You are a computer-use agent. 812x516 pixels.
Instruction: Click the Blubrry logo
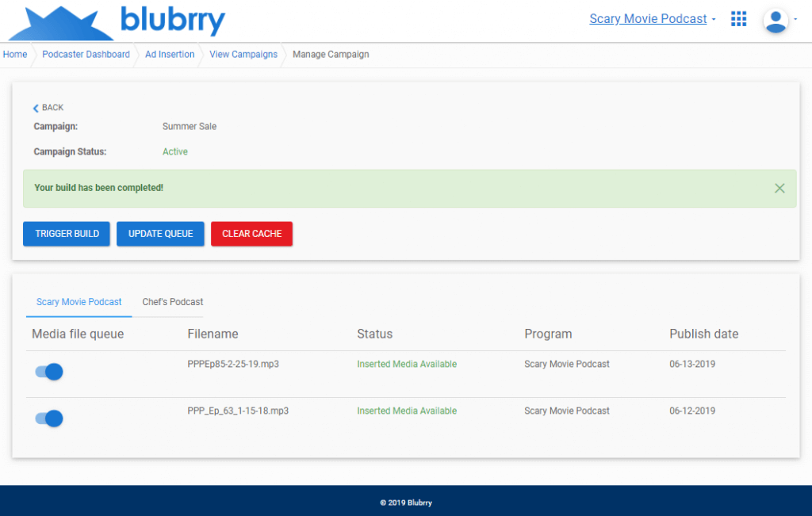pos(117,22)
